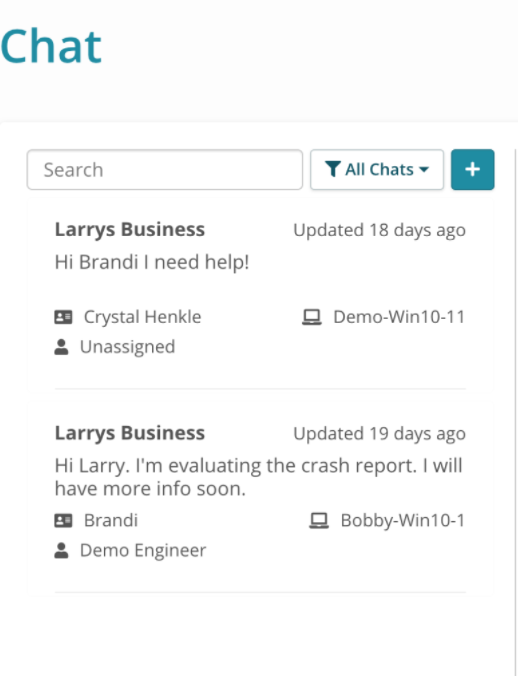Click the contact card icon beside Brandi
518x676 pixels.
click(x=63, y=520)
